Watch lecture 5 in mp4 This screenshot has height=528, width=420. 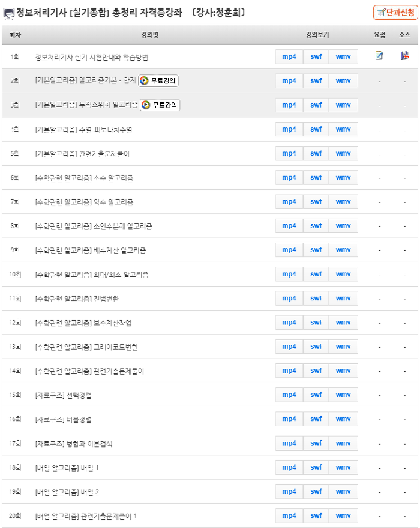point(289,154)
